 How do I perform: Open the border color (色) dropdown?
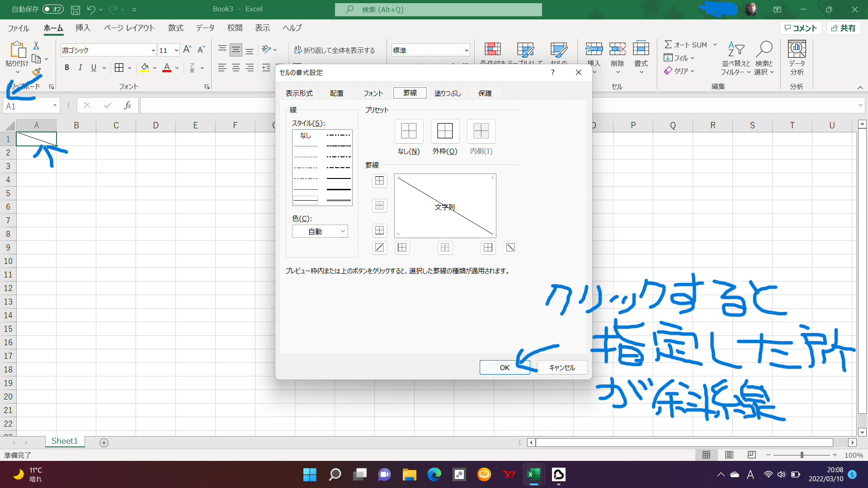tap(342, 231)
